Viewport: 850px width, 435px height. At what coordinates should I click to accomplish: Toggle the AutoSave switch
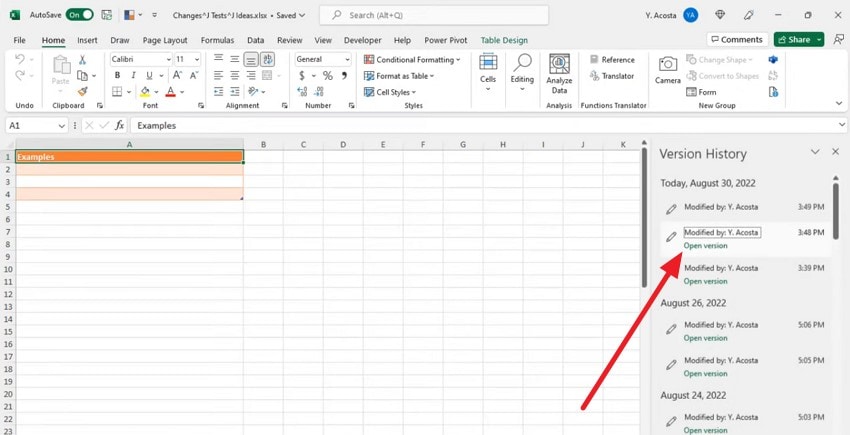pyautogui.click(x=79, y=15)
